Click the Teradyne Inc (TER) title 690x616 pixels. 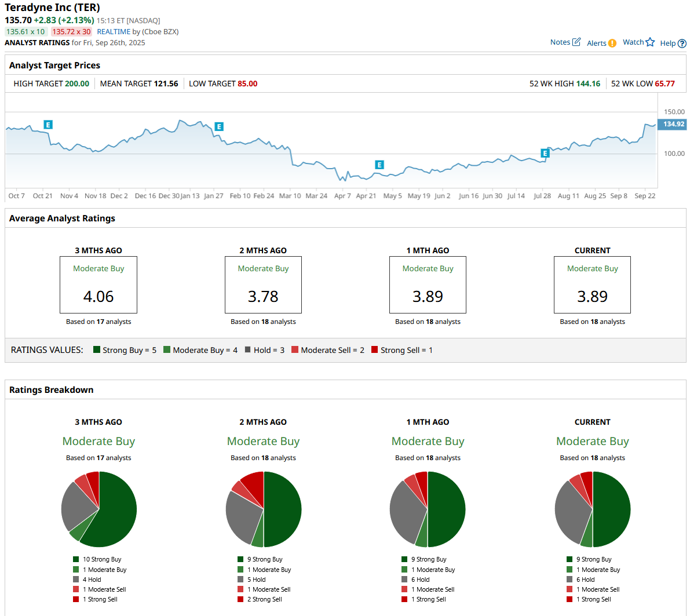(52, 8)
